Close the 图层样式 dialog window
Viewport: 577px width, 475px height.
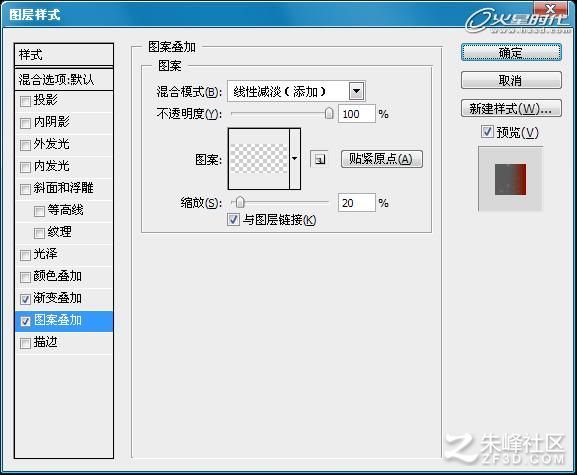[x=551, y=8]
